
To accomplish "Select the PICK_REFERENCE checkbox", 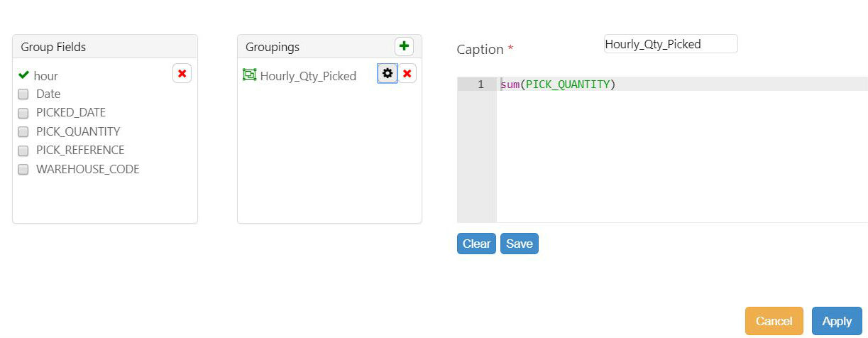I will point(23,151).
